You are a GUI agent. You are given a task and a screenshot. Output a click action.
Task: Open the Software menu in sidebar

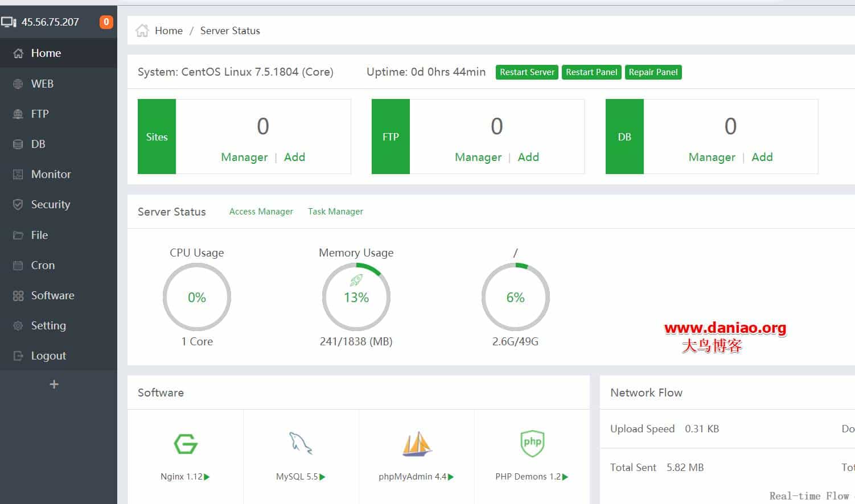pos(52,296)
